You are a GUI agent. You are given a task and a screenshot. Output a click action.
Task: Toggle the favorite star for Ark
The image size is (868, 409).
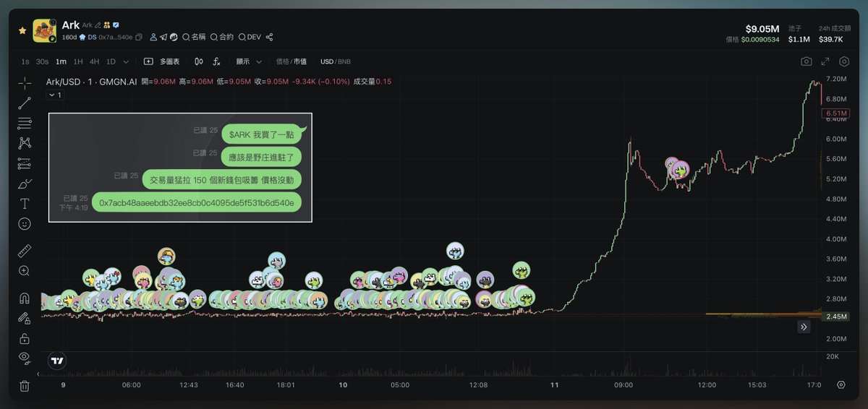pos(22,30)
